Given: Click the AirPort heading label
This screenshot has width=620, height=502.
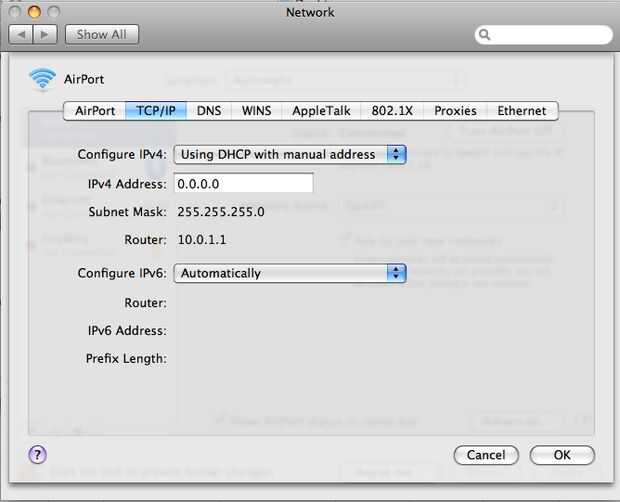Looking at the screenshot, I should (84, 79).
